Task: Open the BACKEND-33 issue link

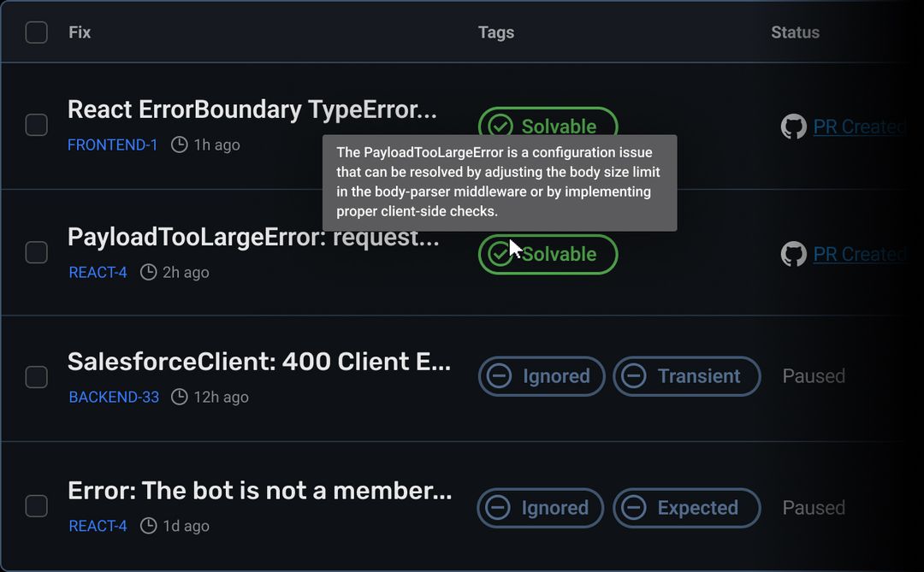Action: coord(114,397)
